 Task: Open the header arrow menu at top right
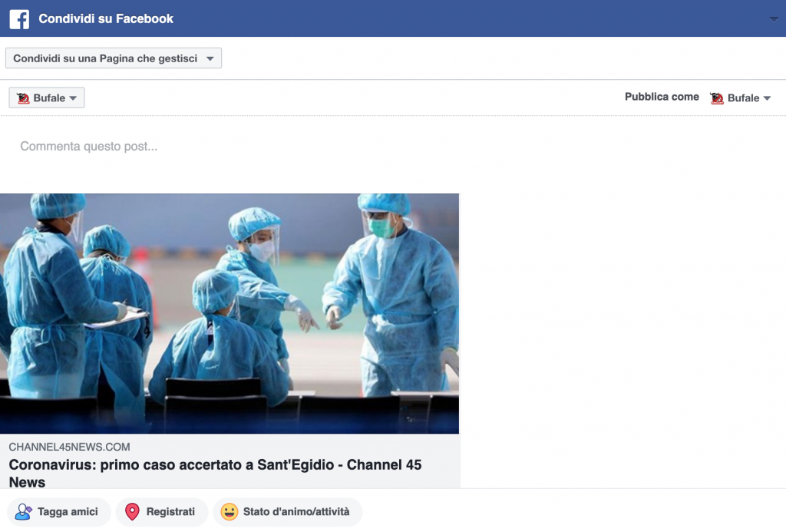click(773, 18)
